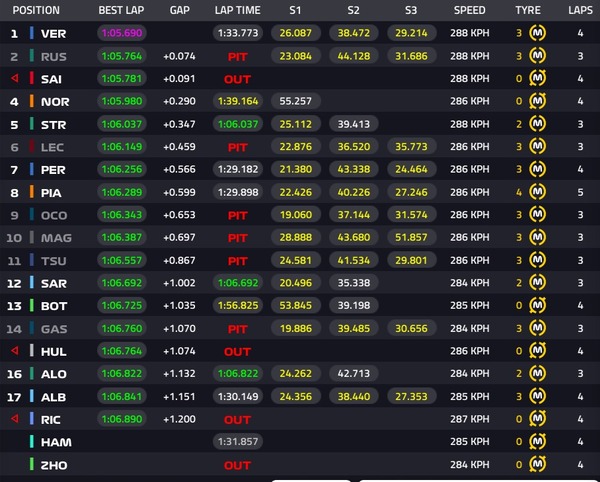The height and width of the screenshot is (482, 600).
Task: Click PIA's medium tyre icon
Action: pos(537,192)
